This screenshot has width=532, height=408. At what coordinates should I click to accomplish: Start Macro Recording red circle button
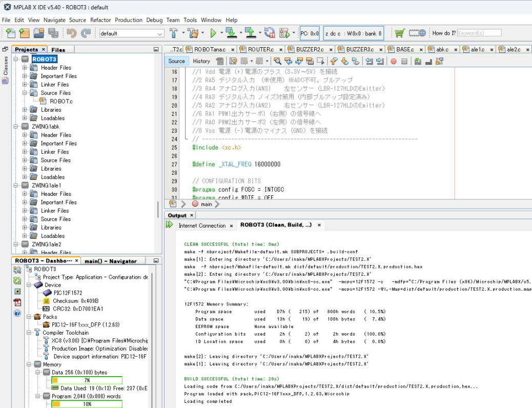point(394,61)
